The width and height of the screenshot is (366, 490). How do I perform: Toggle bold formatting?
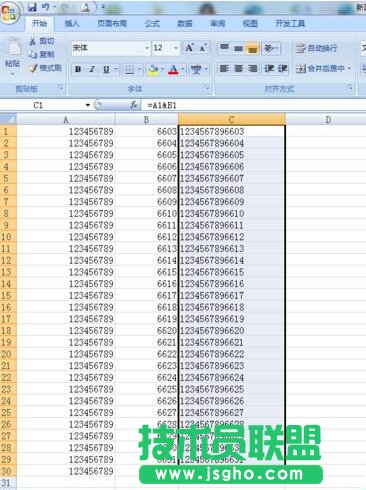(x=78, y=69)
